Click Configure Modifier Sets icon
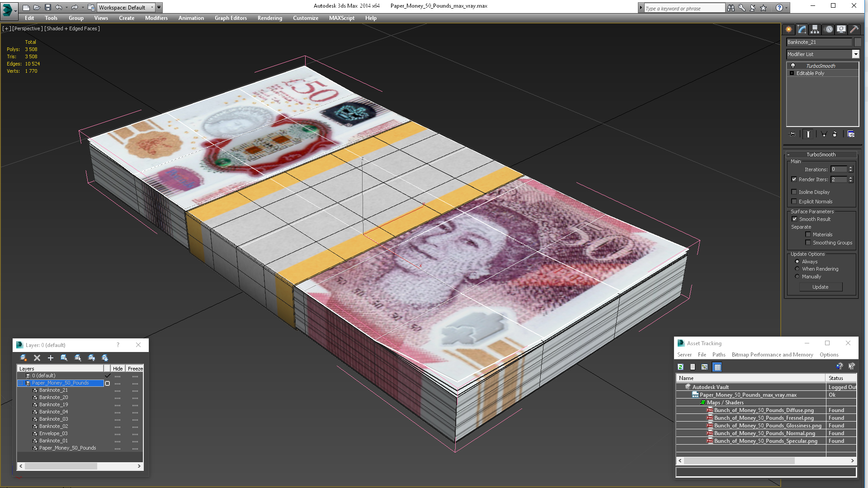Image resolution: width=868 pixels, height=488 pixels. point(851,134)
